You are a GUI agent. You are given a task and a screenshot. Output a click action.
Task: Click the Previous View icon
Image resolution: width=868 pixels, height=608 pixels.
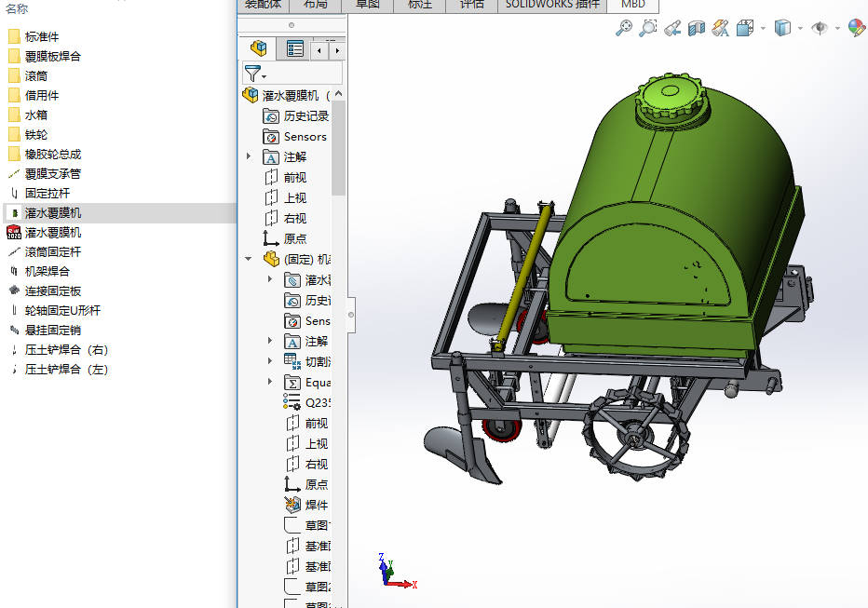tap(672, 29)
